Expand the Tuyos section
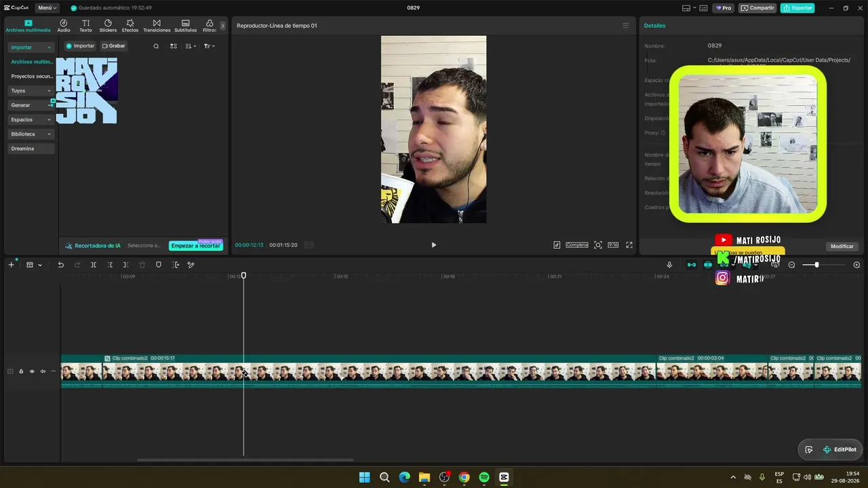868x488 pixels. pyautogui.click(x=31, y=91)
